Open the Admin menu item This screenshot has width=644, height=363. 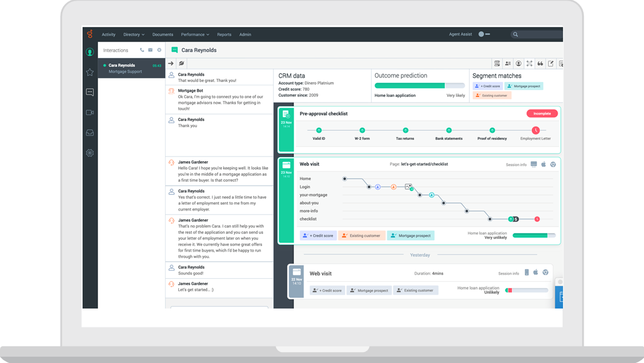[x=245, y=34]
